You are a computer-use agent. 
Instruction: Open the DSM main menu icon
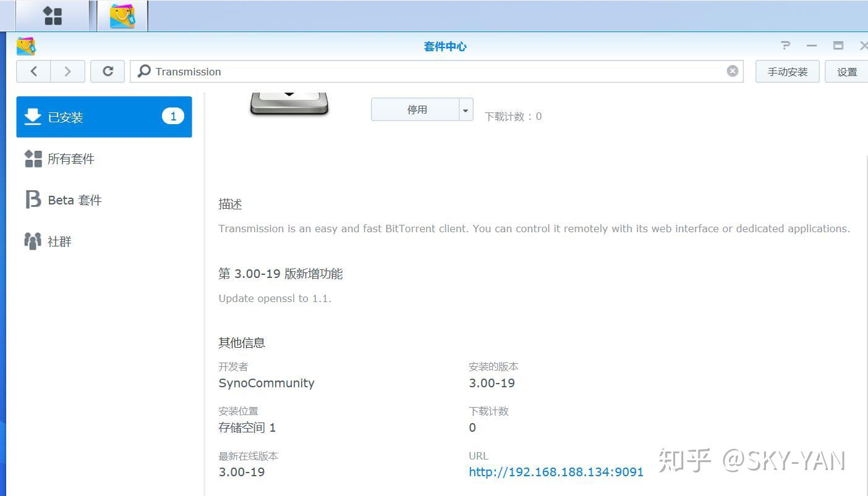click(52, 15)
